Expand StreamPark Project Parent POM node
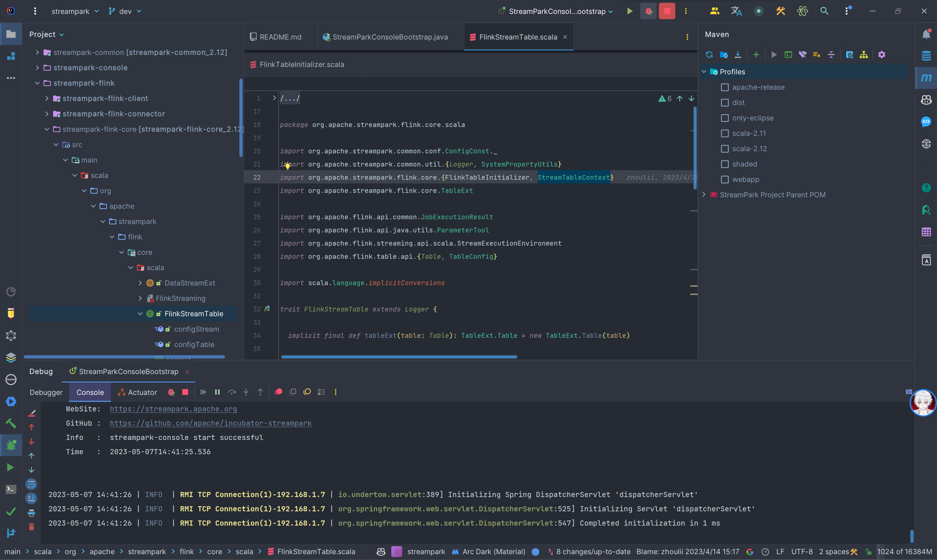This screenshot has height=560, width=937. 704,195
